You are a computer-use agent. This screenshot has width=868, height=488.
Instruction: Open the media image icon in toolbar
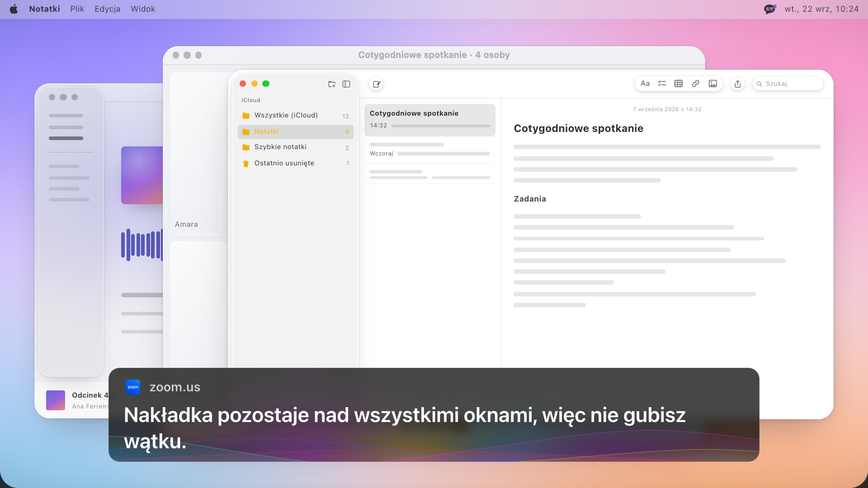tap(713, 84)
